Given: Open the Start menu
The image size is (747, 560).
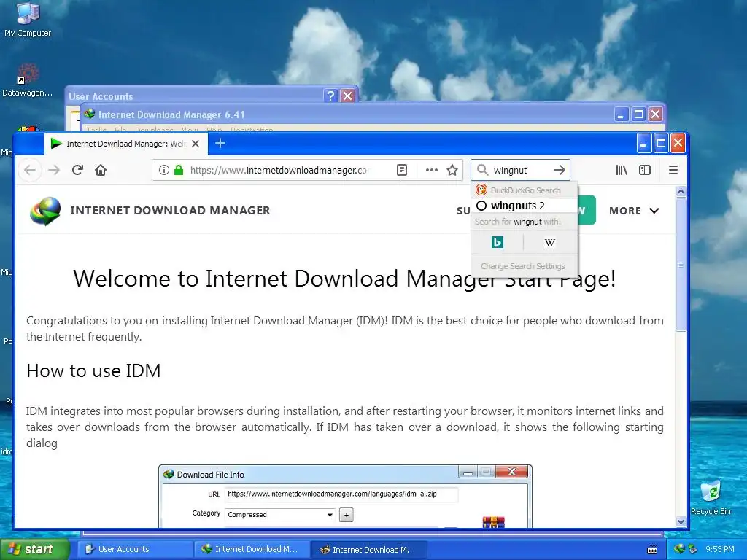Looking at the screenshot, I should (34, 550).
